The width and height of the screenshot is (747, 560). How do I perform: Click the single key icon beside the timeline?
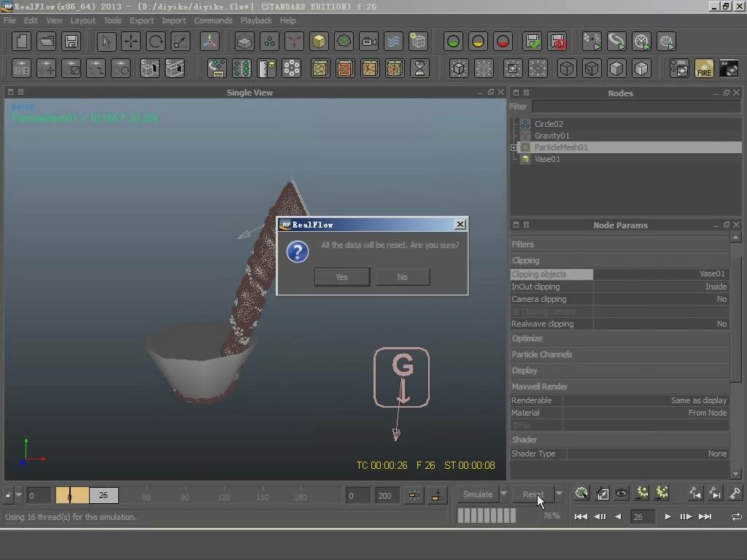click(x=735, y=494)
